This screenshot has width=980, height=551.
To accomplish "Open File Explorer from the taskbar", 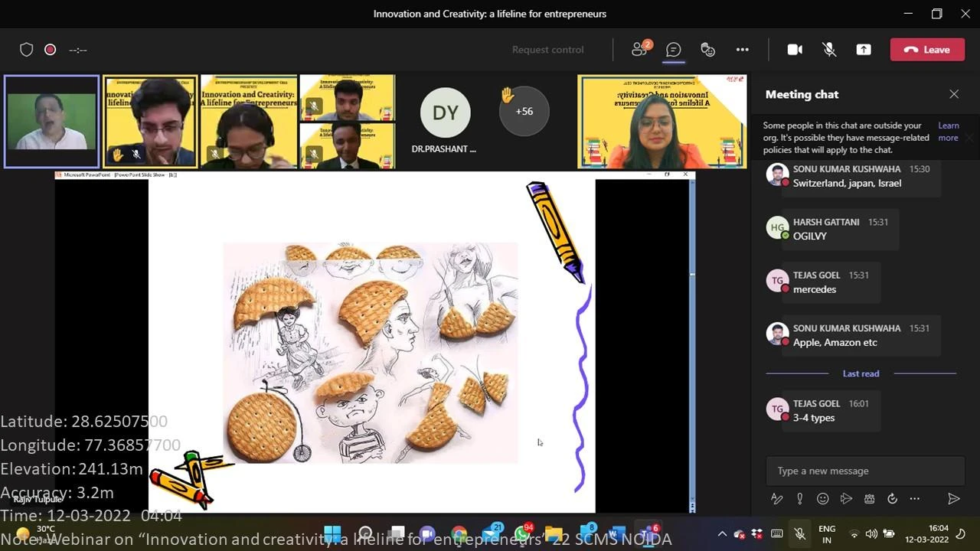I will pyautogui.click(x=554, y=533).
